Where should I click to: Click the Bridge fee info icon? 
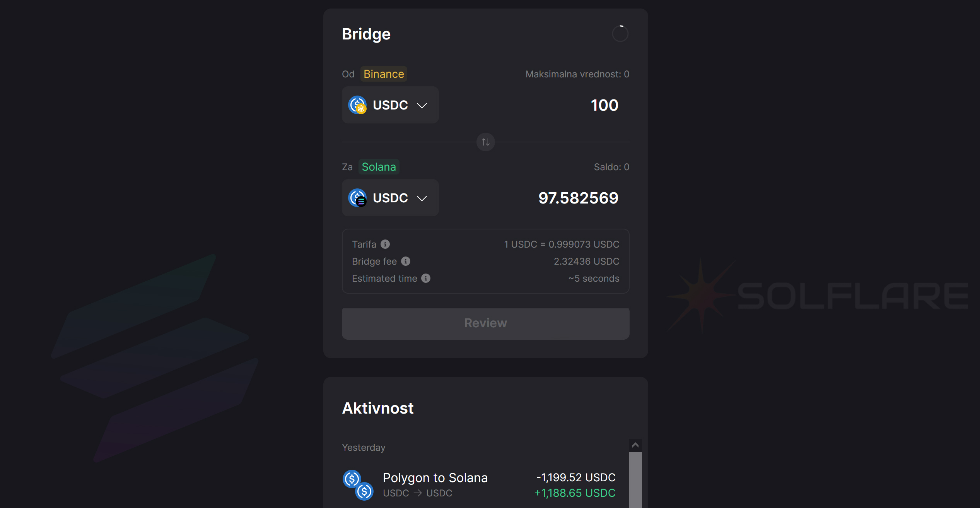coord(406,261)
